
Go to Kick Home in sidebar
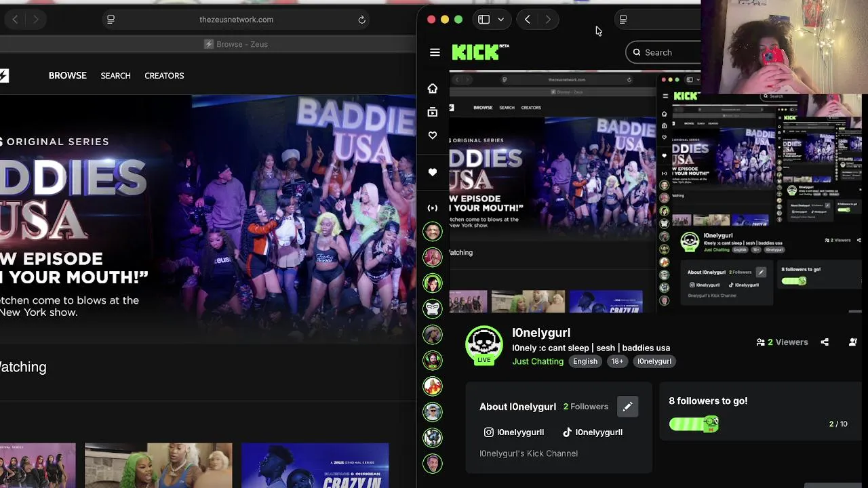point(433,89)
